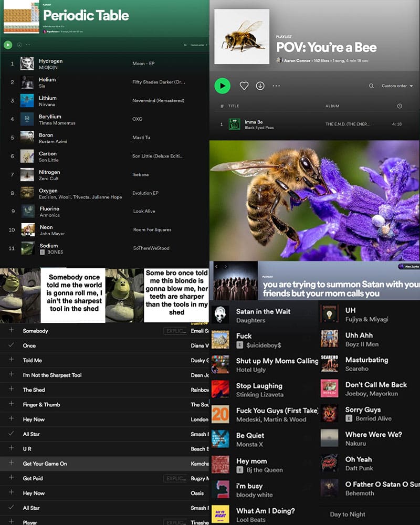Image resolution: width=420 pixels, height=525 pixels.
Task: Open more options for the Bee playlist
Action: (x=276, y=86)
